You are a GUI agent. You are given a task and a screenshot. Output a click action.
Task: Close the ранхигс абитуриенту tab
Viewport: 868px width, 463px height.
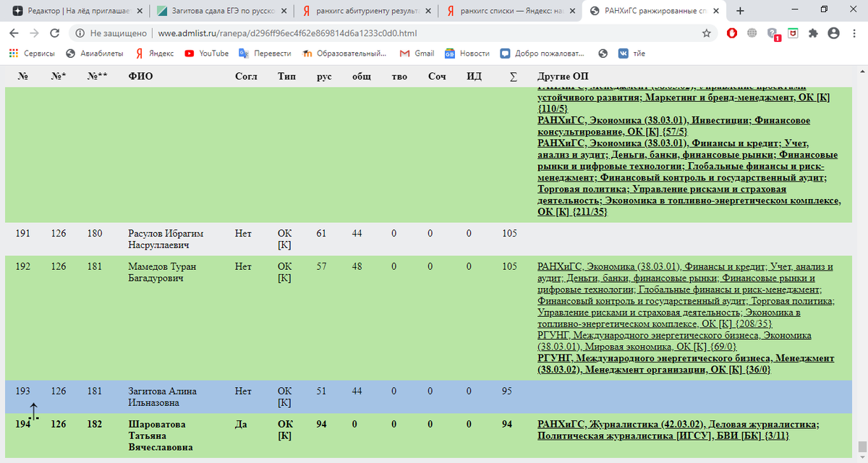(427, 11)
